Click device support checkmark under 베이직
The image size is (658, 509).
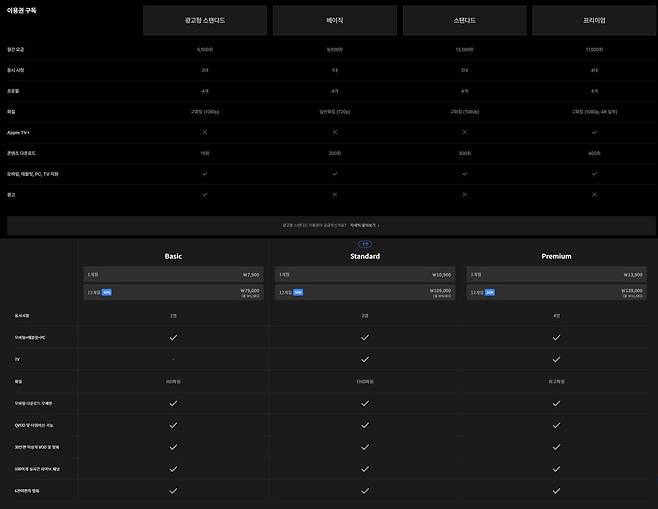pyautogui.click(x=335, y=174)
